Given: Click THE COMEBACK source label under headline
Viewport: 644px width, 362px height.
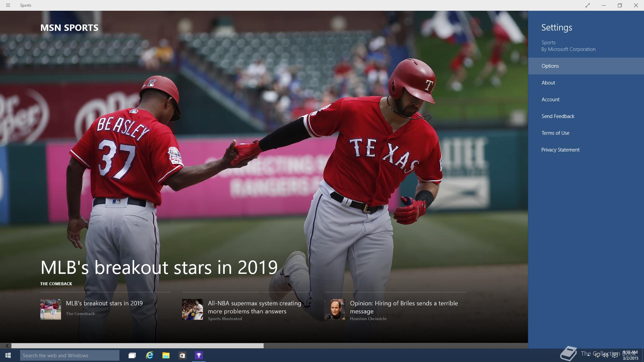Looking at the screenshot, I should (x=56, y=284).
